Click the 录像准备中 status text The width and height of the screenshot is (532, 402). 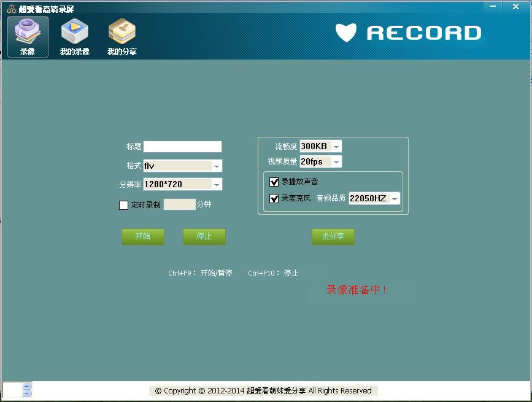[x=356, y=290]
